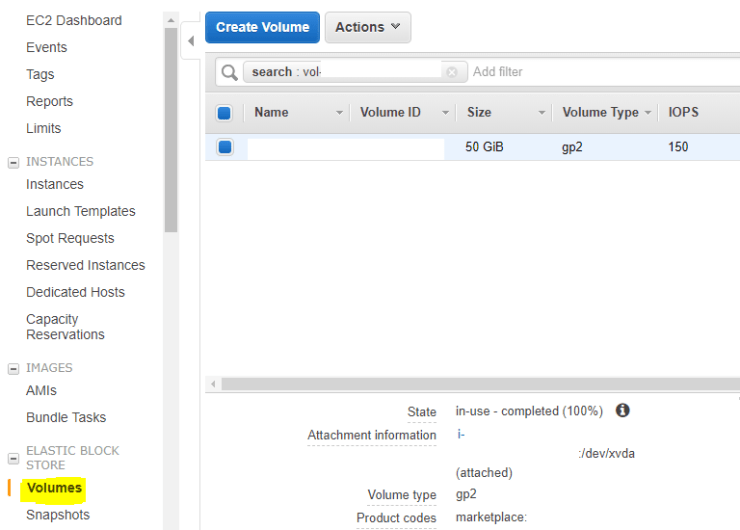
Task: Click the Volume ID column header
Action: point(390,112)
